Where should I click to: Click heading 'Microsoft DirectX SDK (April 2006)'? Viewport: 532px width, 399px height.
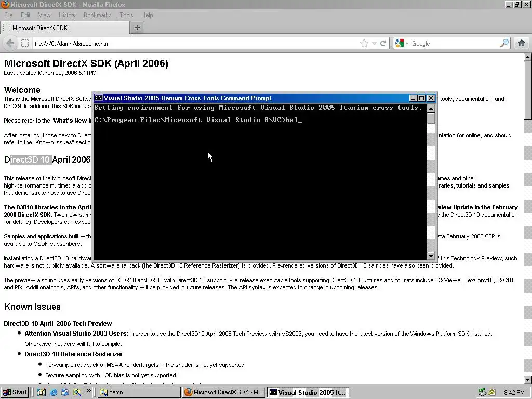(86, 63)
